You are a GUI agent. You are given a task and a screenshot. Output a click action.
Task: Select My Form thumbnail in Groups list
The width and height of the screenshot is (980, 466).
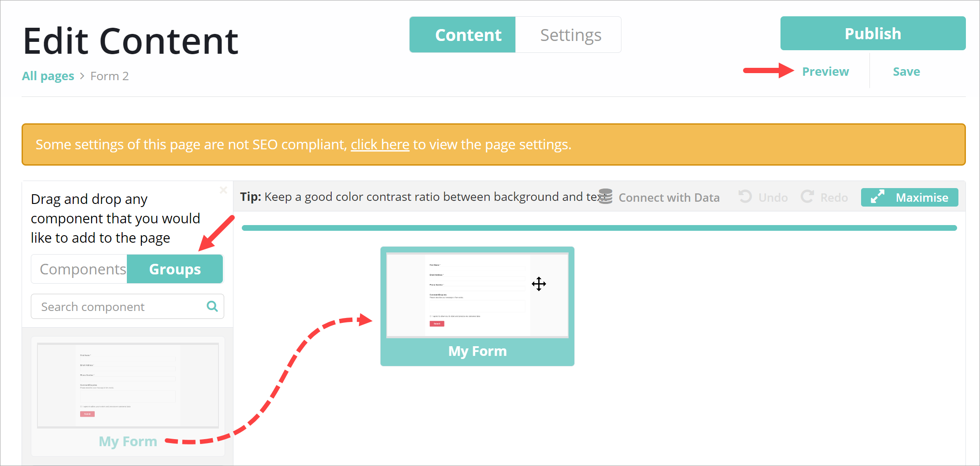click(128, 386)
